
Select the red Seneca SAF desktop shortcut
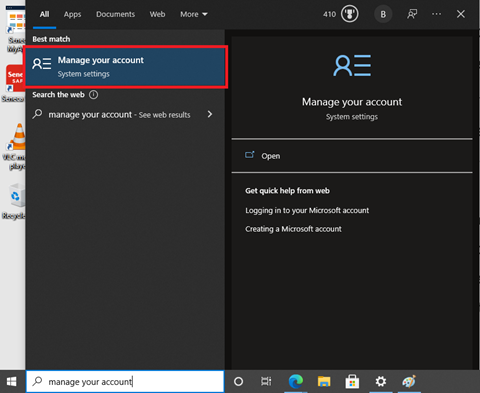tap(15, 83)
